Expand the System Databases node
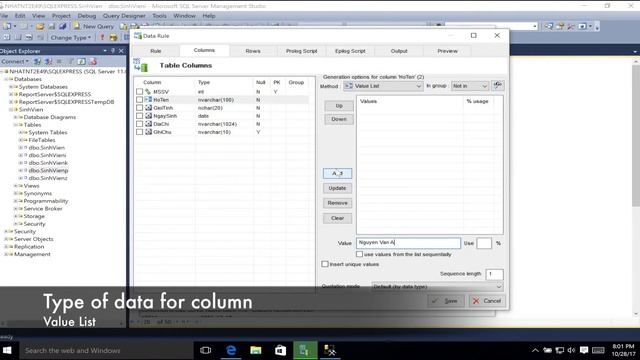Screen dimensions: 640x360 [x=11, y=87]
